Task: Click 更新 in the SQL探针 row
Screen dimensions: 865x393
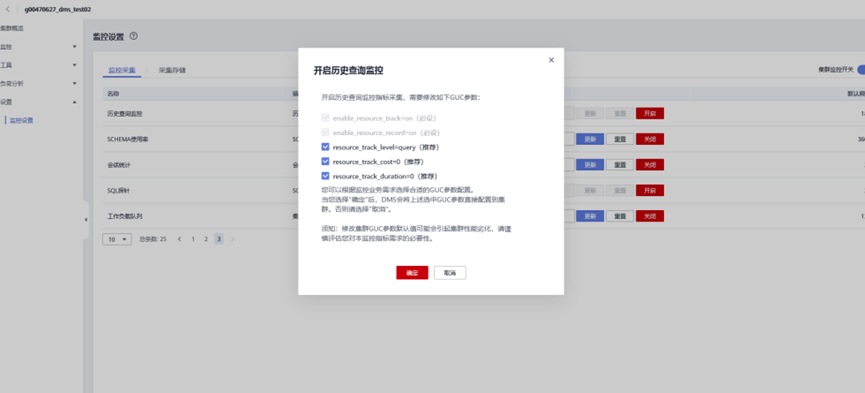Action: point(590,190)
